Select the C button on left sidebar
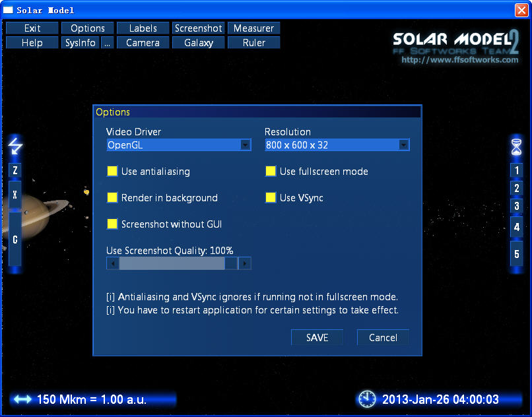The width and height of the screenshot is (532, 417). [x=15, y=240]
